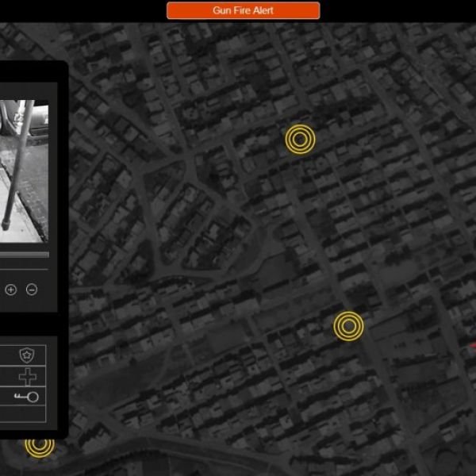
Task: Click the thin divider line above zoom controls
Action: pos(24,270)
